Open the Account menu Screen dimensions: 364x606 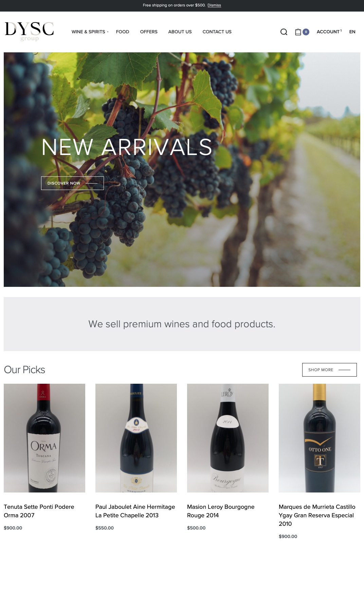tap(329, 32)
